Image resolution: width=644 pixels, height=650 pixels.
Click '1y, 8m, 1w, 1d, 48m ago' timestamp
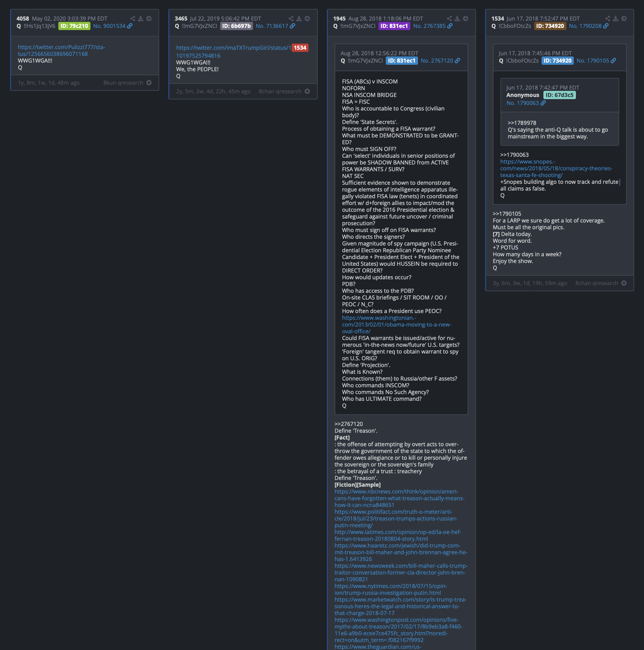click(x=49, y=83)
